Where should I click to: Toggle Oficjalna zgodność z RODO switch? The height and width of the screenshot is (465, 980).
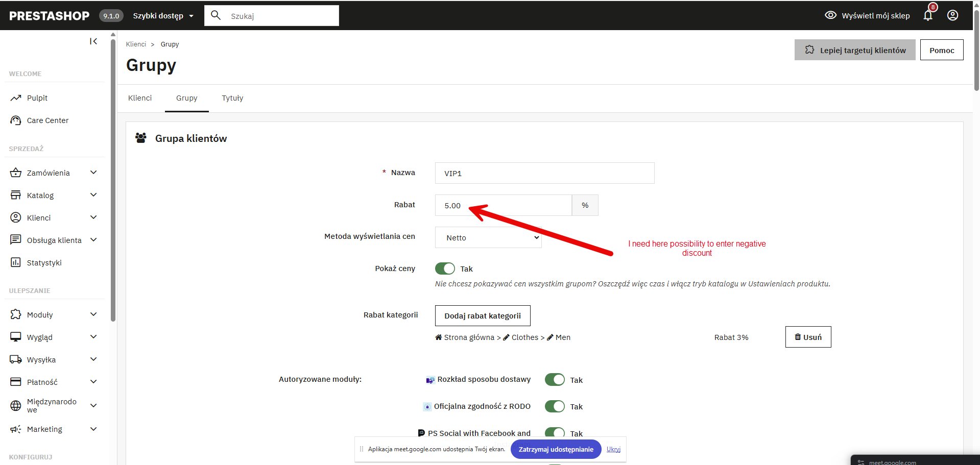555,406
